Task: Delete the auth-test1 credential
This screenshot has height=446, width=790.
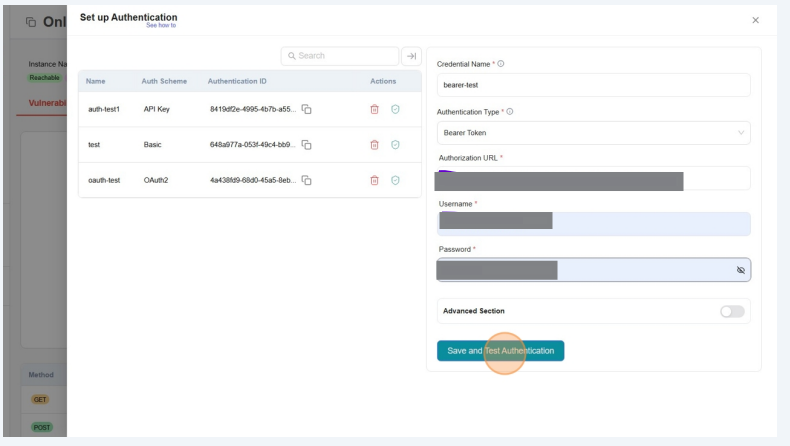Action: (x=375, y=109)
